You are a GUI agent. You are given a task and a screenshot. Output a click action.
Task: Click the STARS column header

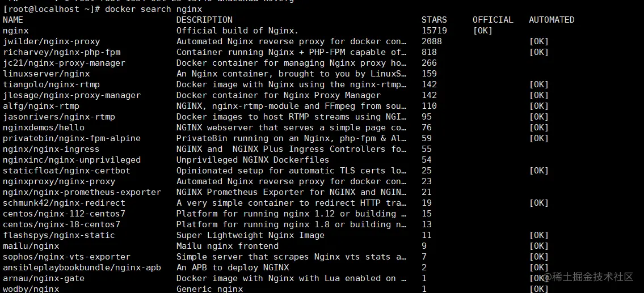click(434, 20)
